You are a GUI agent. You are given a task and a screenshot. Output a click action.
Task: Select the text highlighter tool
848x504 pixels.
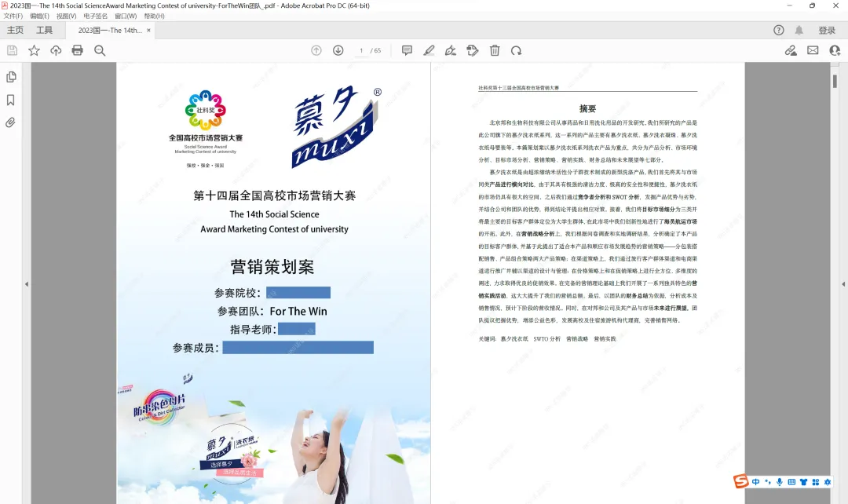pyautogui.click(x=429, y=49)
